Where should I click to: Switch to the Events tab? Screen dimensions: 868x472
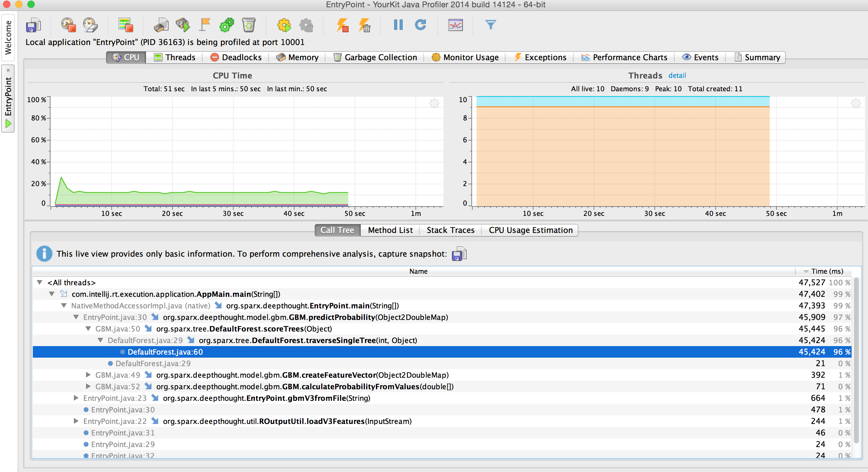[x=700, y=57]
